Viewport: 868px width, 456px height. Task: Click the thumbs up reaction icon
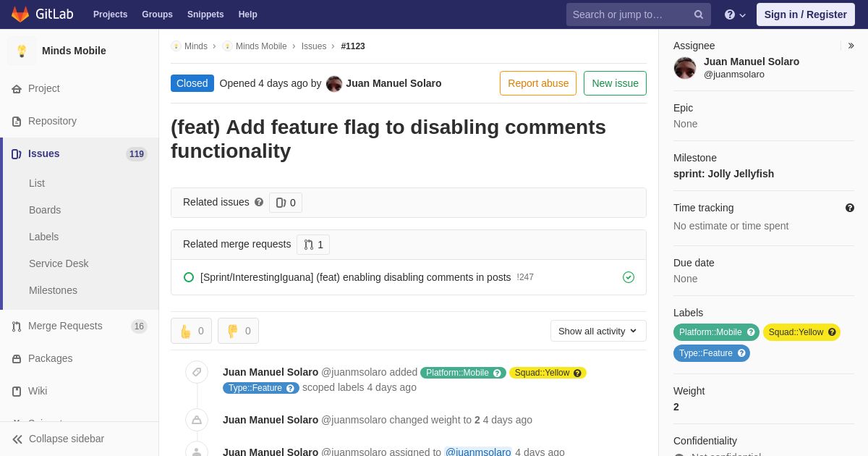[x=185, y=331]
